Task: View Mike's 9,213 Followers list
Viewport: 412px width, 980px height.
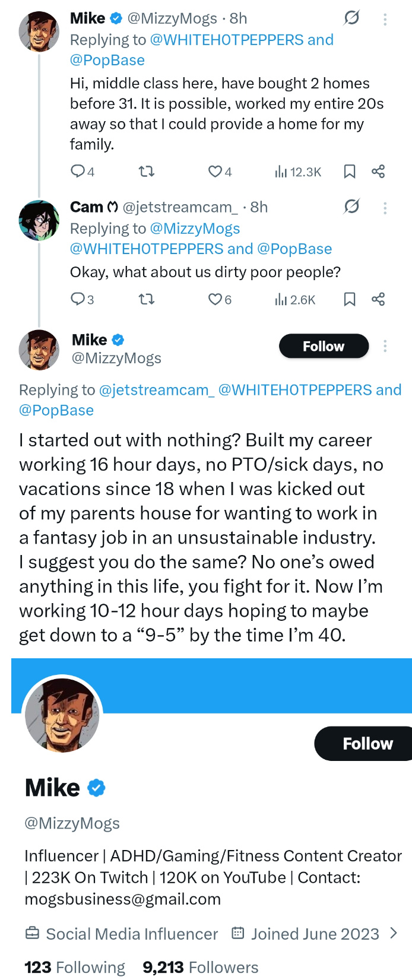Action: click(x=200, y=967)
